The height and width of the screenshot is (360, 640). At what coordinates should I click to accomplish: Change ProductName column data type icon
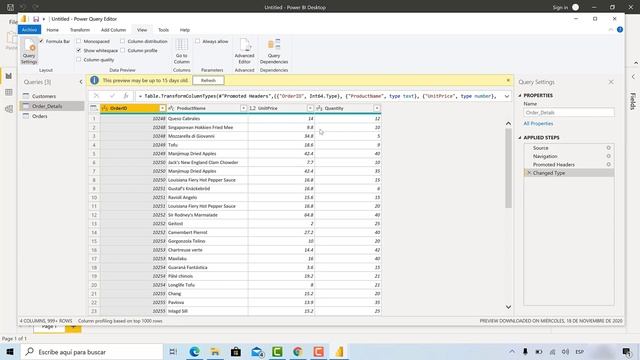point(171,108)
